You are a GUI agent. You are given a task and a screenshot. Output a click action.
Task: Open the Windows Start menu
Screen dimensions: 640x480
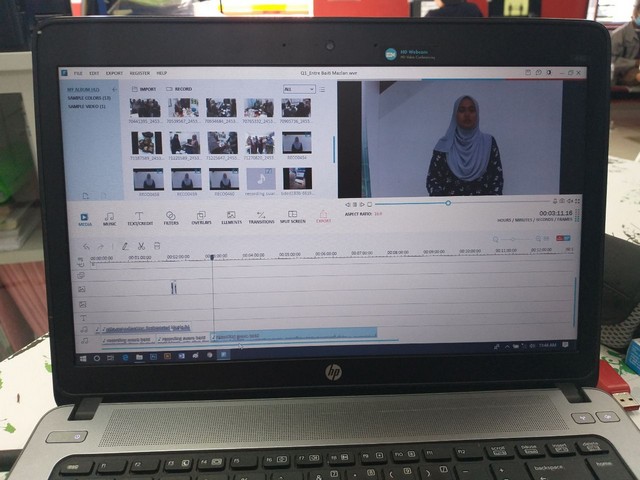(x=84, y=356)
